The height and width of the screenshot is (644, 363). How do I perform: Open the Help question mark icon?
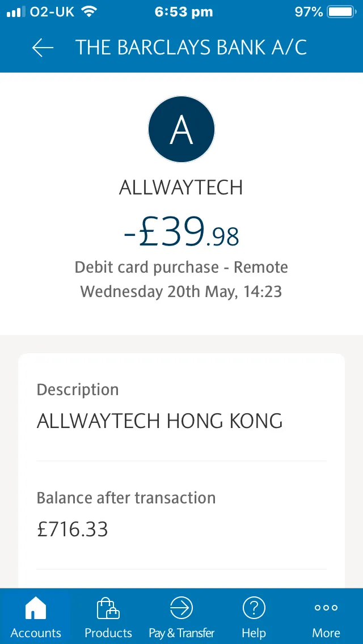pyautogui.click(x=254, y=608)
